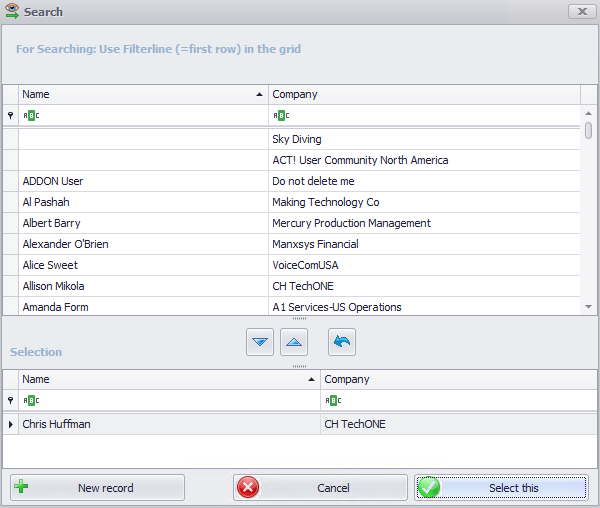Click ACT! User Community North America cell
This screenshot has height=508, width=600.
tap(424, 160)
